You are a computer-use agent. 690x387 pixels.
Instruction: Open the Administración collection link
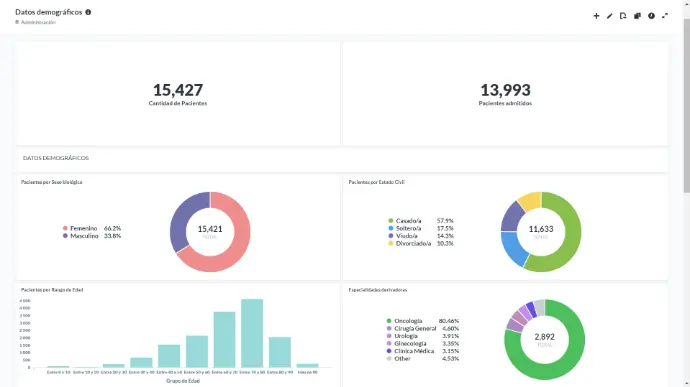tap(38, 22)
